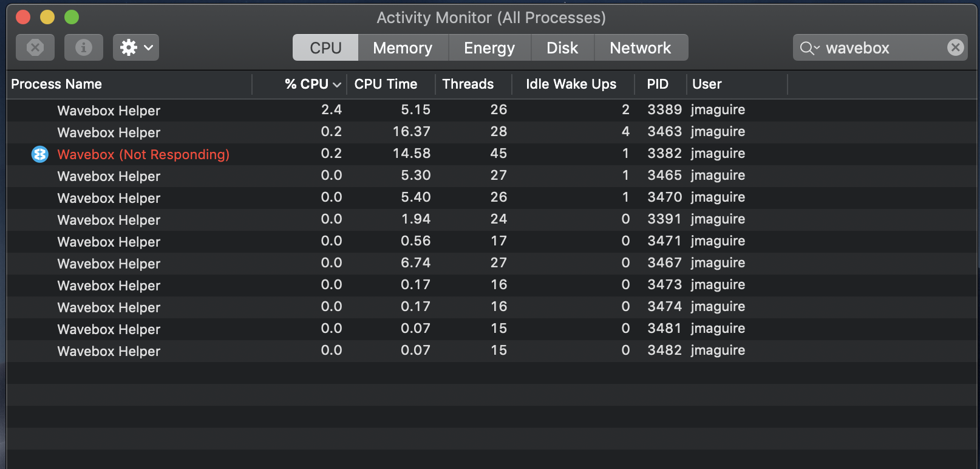
Task: Switch to the Memory tab
Action: click(x=403, y=47)
